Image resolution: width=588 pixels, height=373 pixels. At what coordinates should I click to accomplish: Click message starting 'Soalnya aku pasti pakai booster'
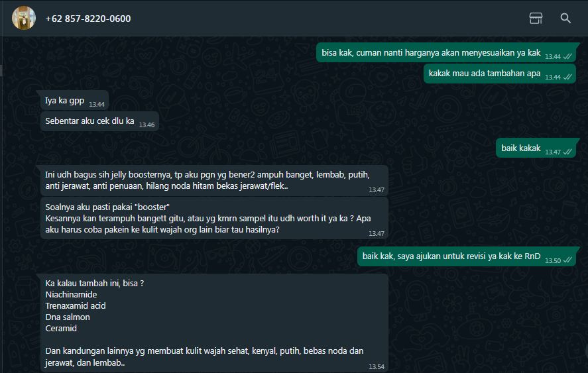[214, 219]
